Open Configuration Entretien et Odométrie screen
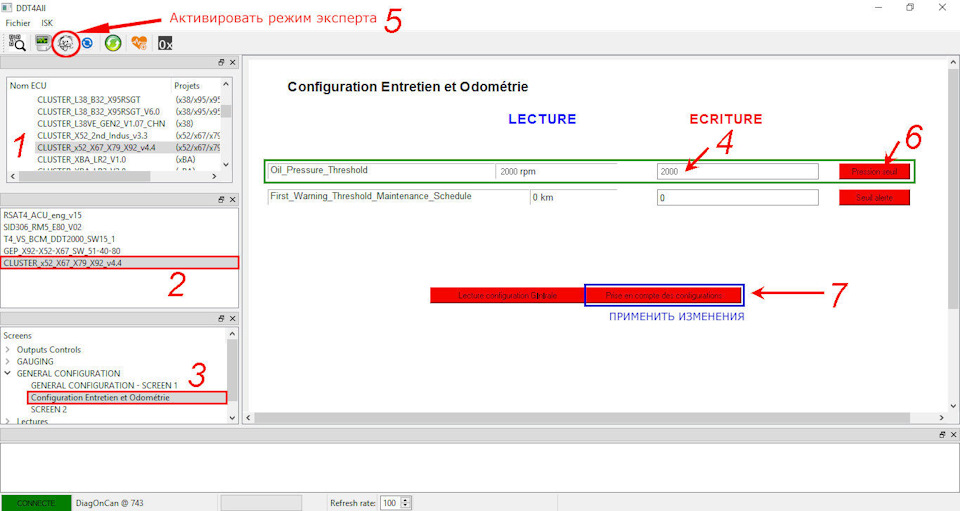The width and height of the screenshot is (960, 511). click(x=100, y=398)
